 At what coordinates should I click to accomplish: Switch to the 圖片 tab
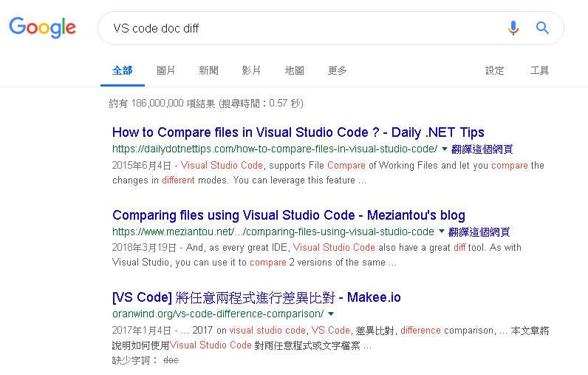(x=165, y=70)
